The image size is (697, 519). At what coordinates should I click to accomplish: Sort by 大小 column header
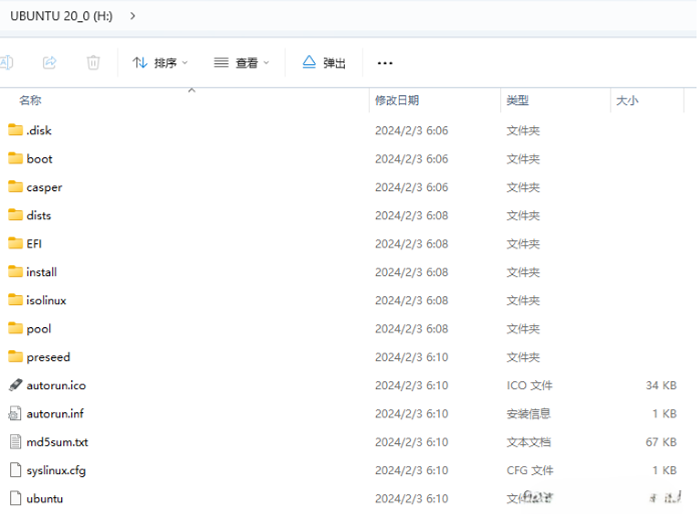click(627, 100)
